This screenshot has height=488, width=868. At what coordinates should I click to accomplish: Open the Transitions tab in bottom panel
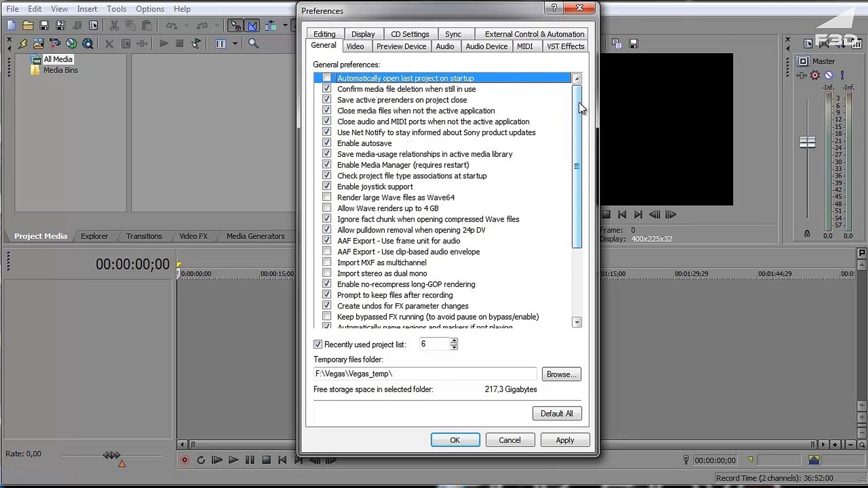point(144,236)
